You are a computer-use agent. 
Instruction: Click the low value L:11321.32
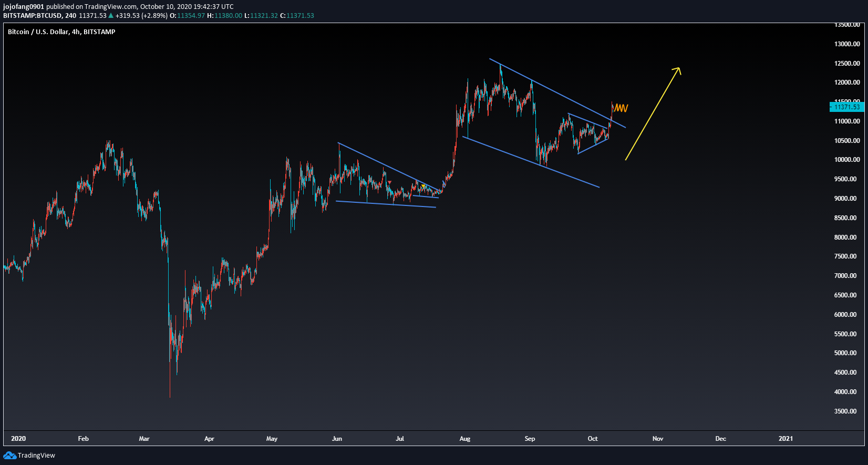pyautogui.click(x=261, y=16)
